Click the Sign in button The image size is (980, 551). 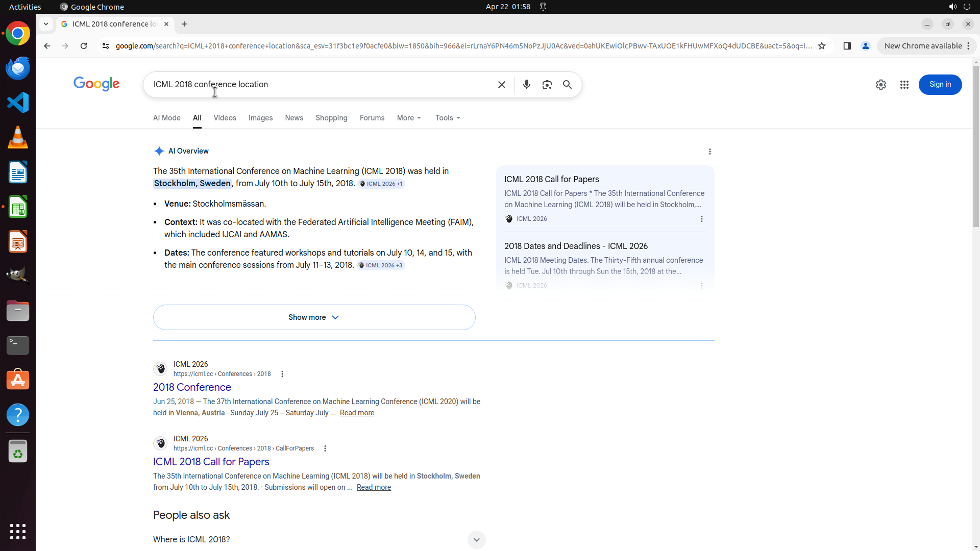[x=940, y=85]
